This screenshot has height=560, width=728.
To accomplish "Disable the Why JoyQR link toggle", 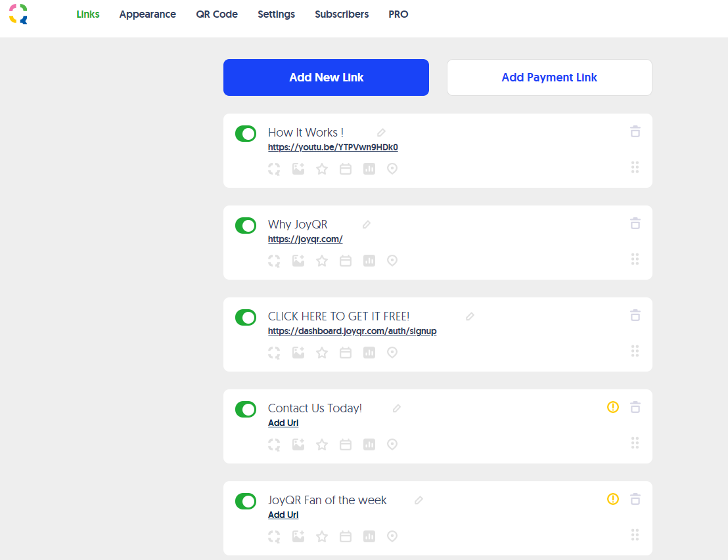I will 246,225.
